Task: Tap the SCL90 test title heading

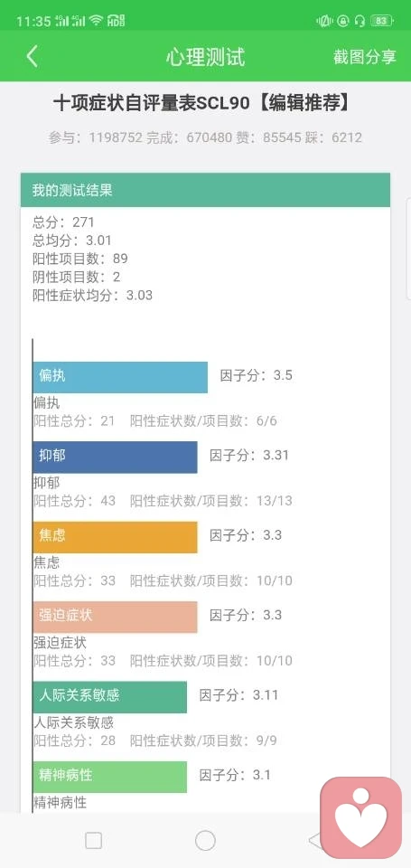Action: pyautogui.click(x=202, y=103)
